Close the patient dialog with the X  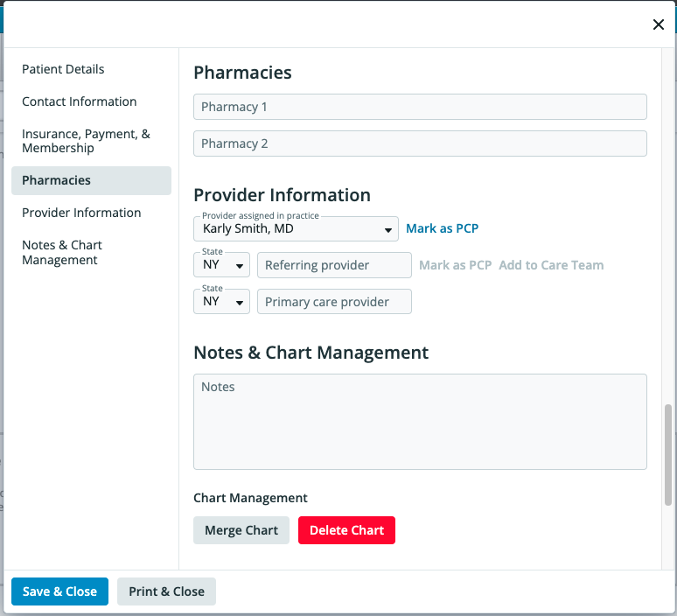(659, 24)
